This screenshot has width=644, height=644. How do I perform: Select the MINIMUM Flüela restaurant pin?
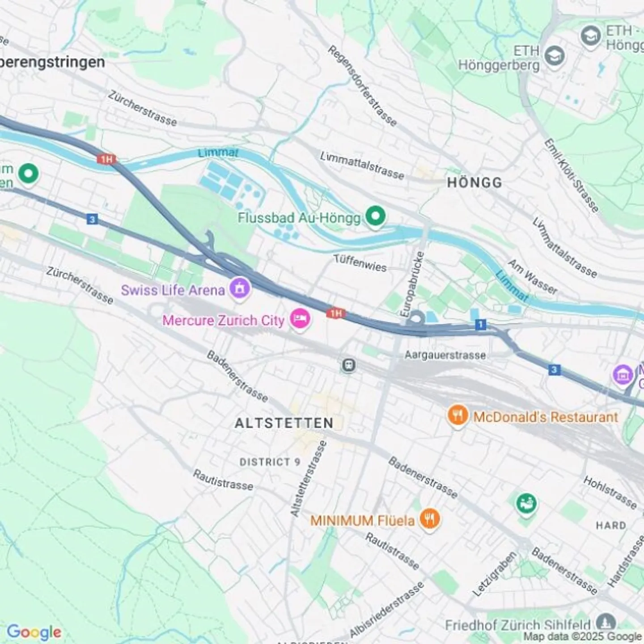(430, 519)
